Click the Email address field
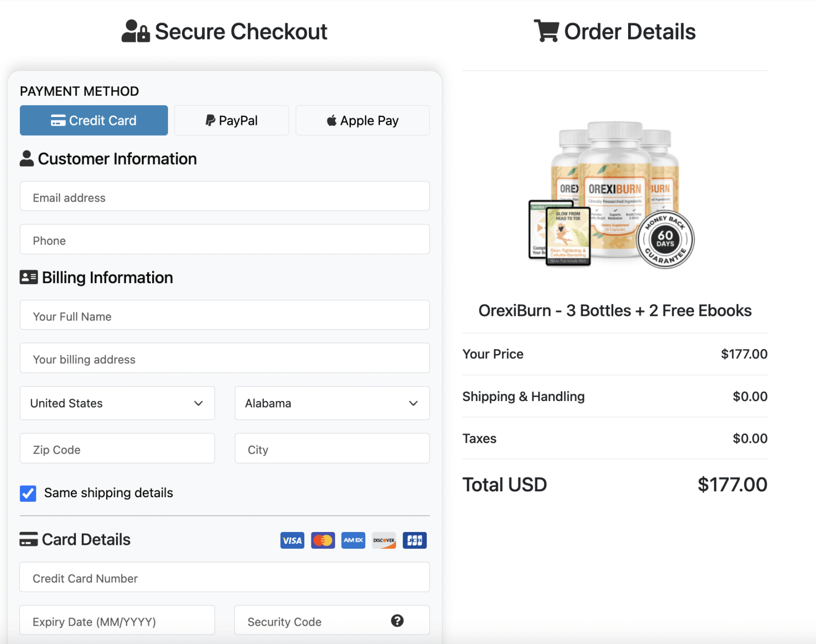 (x=224, y=196)
